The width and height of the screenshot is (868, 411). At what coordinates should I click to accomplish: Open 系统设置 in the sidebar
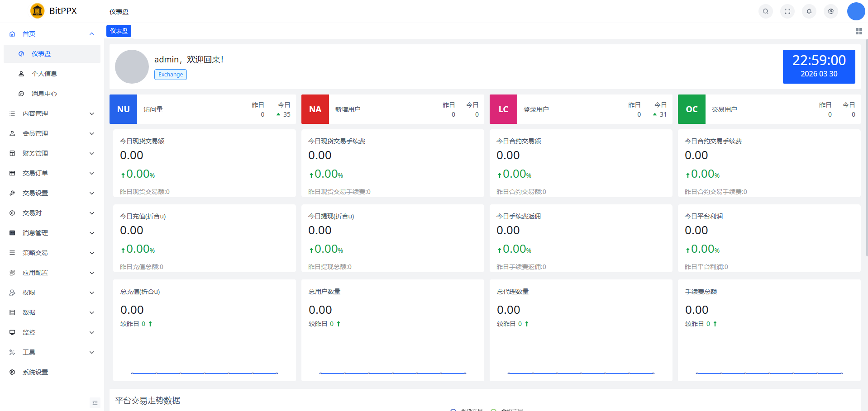(35, 372)
